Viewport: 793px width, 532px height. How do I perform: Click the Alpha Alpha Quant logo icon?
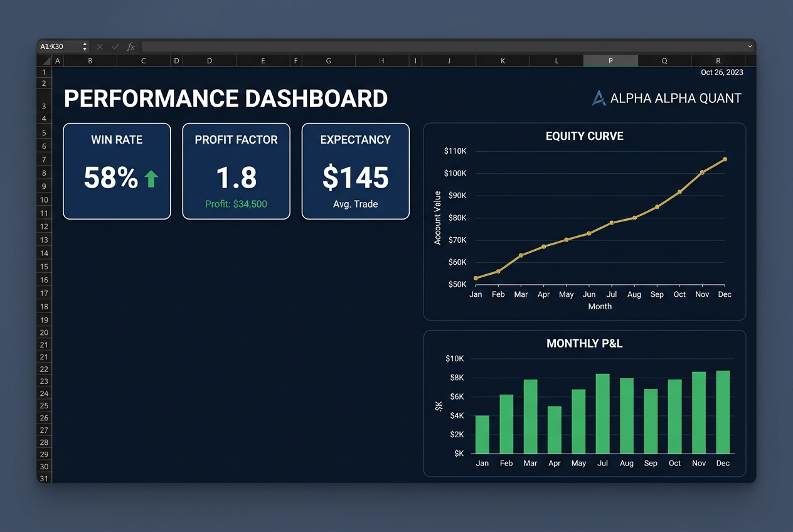tap(599, 98)
